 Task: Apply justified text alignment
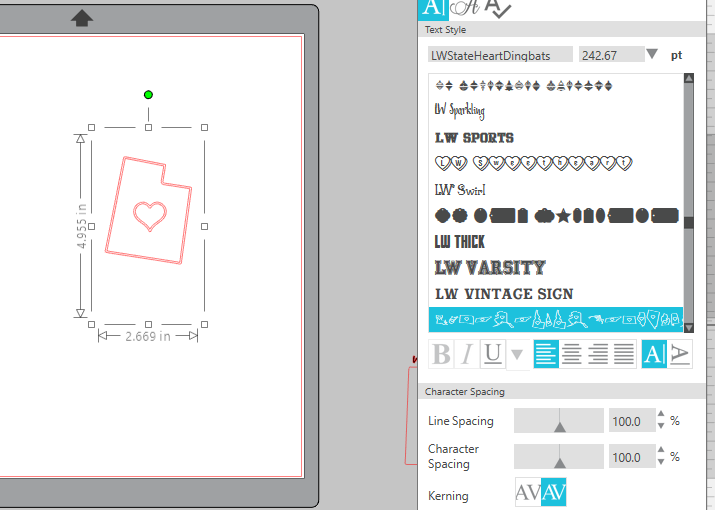[624, 354]
